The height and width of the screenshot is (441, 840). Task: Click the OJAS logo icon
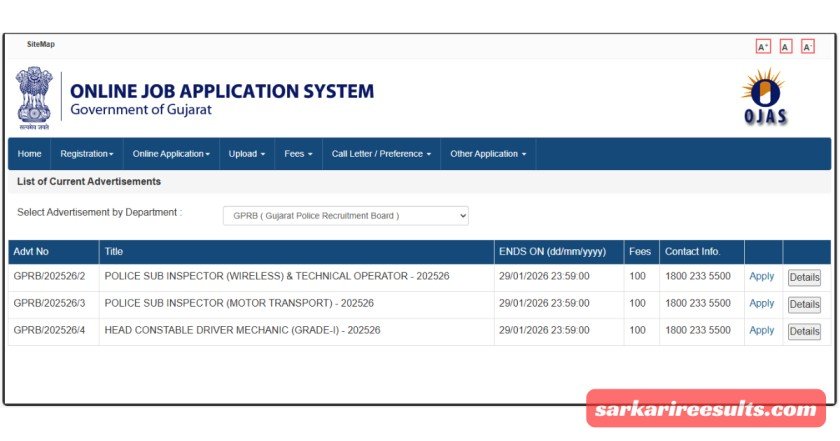(765, 97)
